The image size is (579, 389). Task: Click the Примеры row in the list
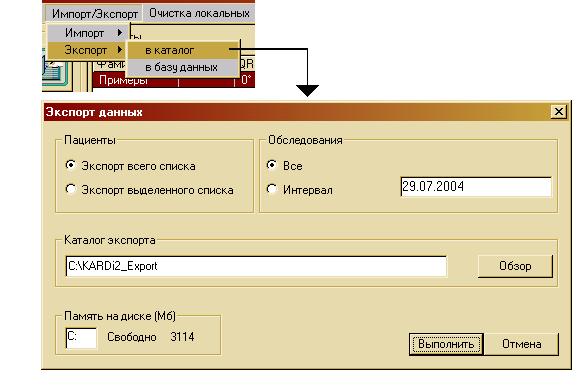[x=174, y=80]
